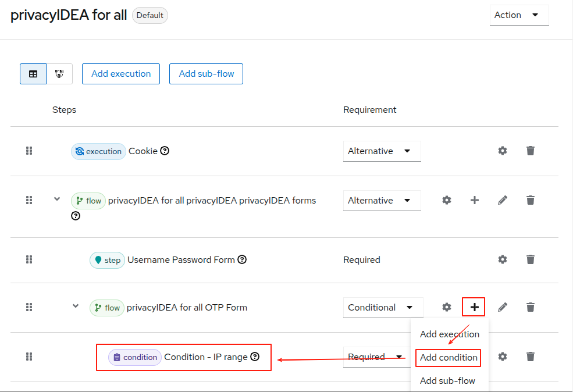Switch to flow diagram view toggle

[59, 74]
